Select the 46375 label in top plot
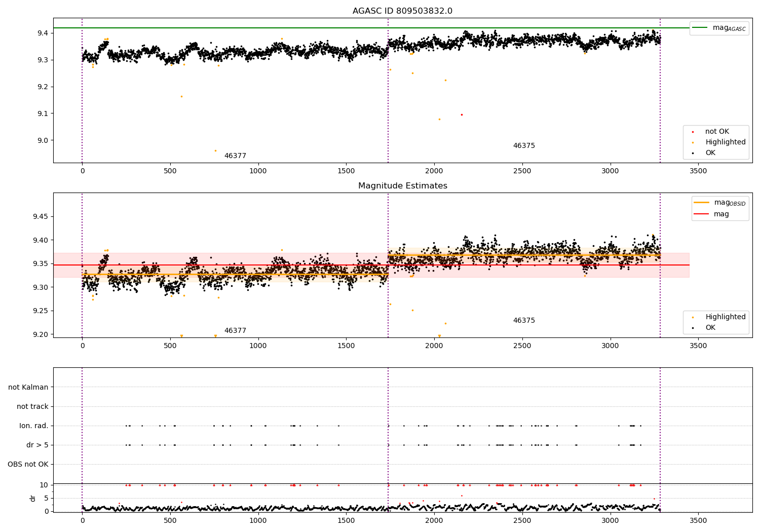The width and height of the screenshot is (760, 532). click(x=524, y=146)
